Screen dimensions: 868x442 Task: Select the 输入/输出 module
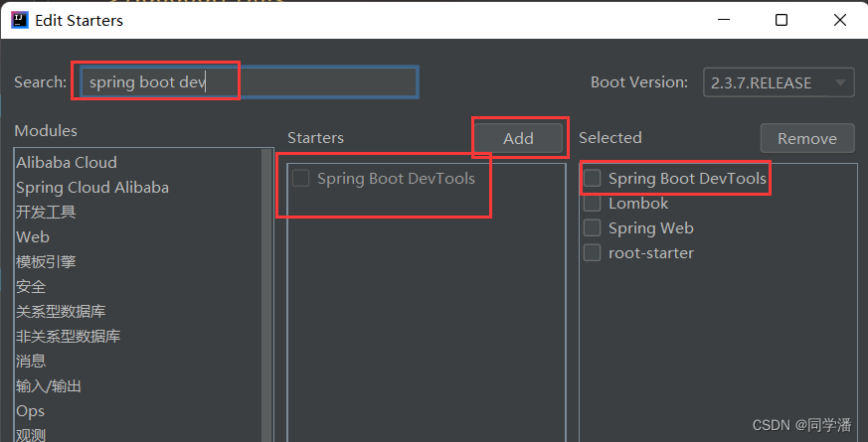[x=48, y=386]
